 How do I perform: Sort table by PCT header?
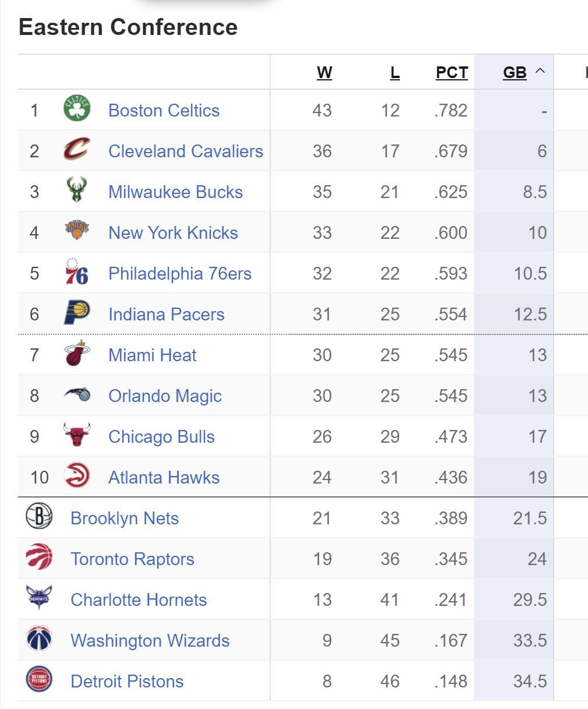tap(452, 73)
